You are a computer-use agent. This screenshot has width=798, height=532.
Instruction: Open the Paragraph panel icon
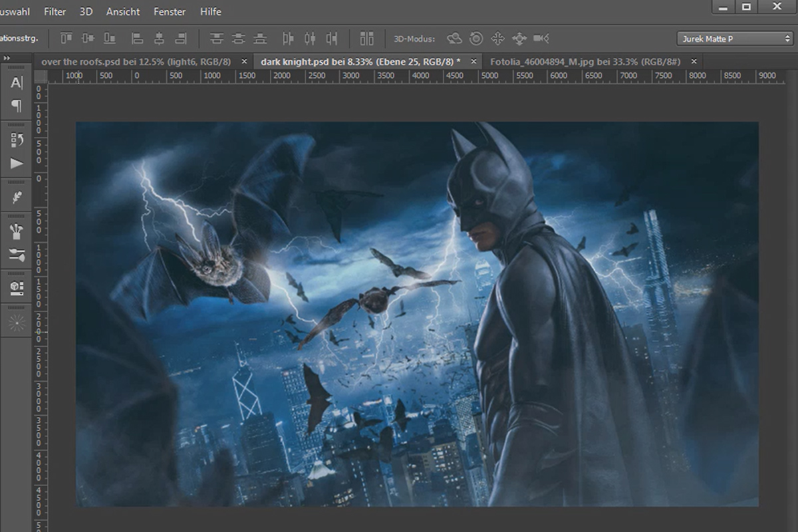click(x=17, y=105)
